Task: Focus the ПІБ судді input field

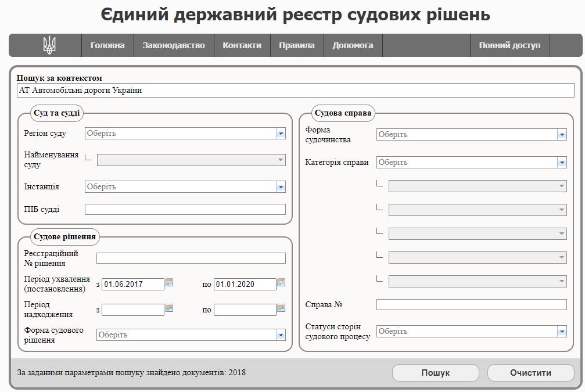Action: [185, 210]
